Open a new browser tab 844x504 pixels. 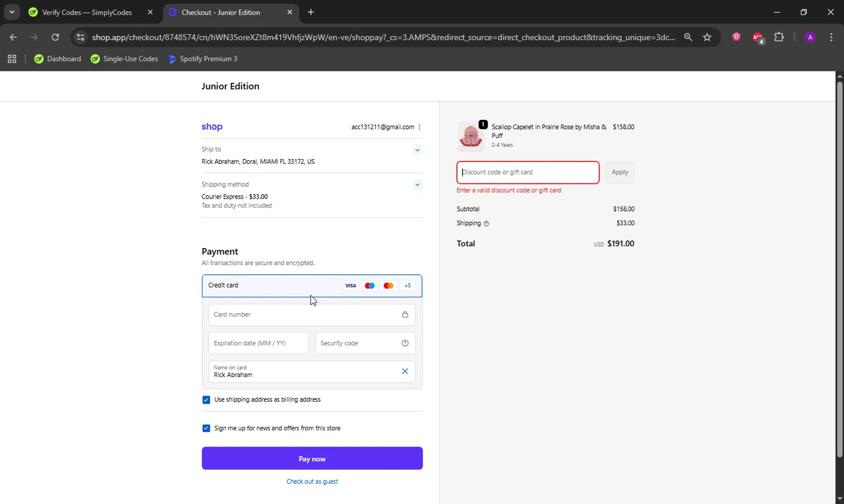[x=311, y=12]
